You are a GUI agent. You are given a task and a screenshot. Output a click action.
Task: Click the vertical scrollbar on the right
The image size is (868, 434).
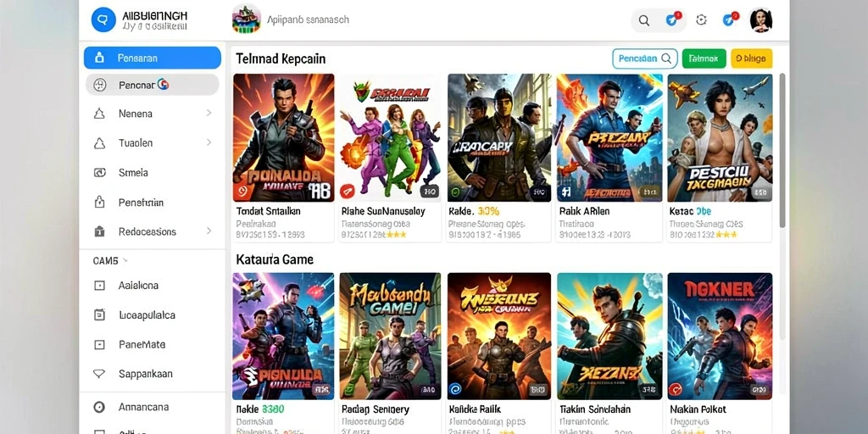point(782,151)
